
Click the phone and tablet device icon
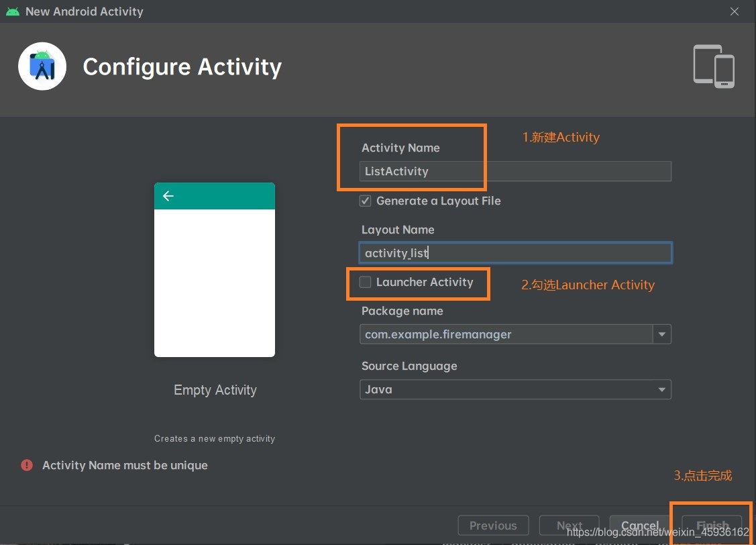click(x=714, y=66)
